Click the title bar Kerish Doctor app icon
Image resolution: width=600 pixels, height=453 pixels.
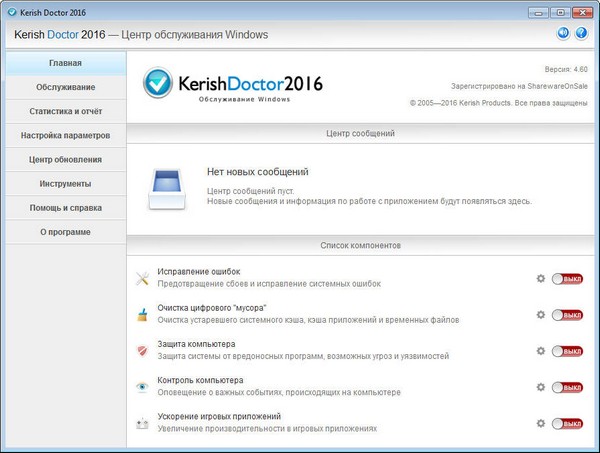pos(12,12)
